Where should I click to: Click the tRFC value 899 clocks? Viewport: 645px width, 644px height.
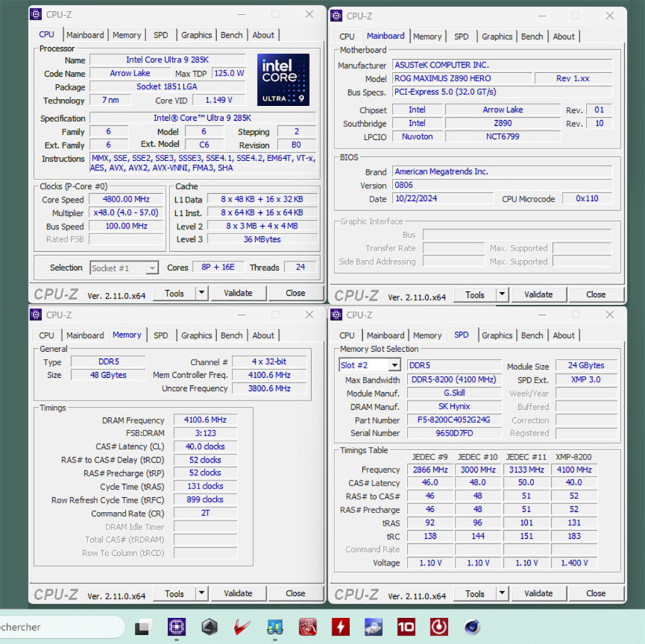tap(205, 499)
